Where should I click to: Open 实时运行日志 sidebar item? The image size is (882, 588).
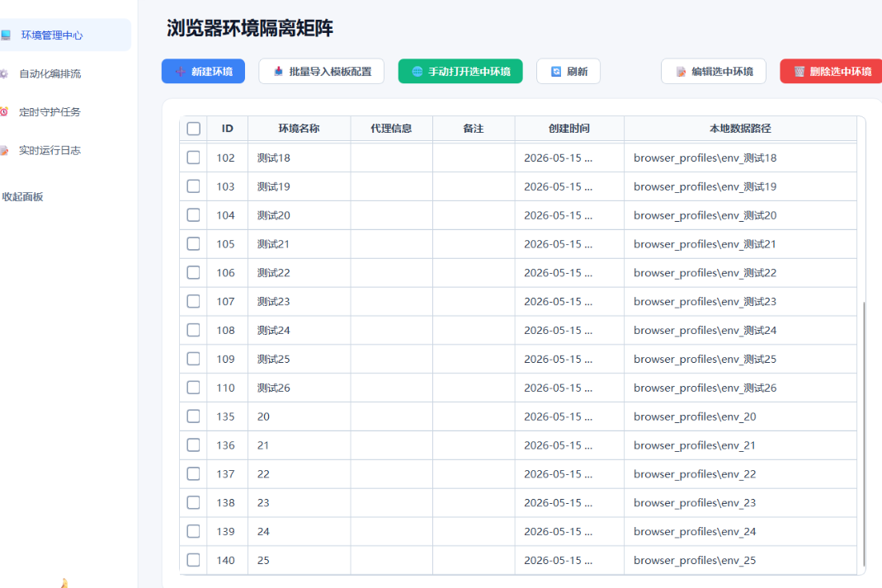[50, 150]
